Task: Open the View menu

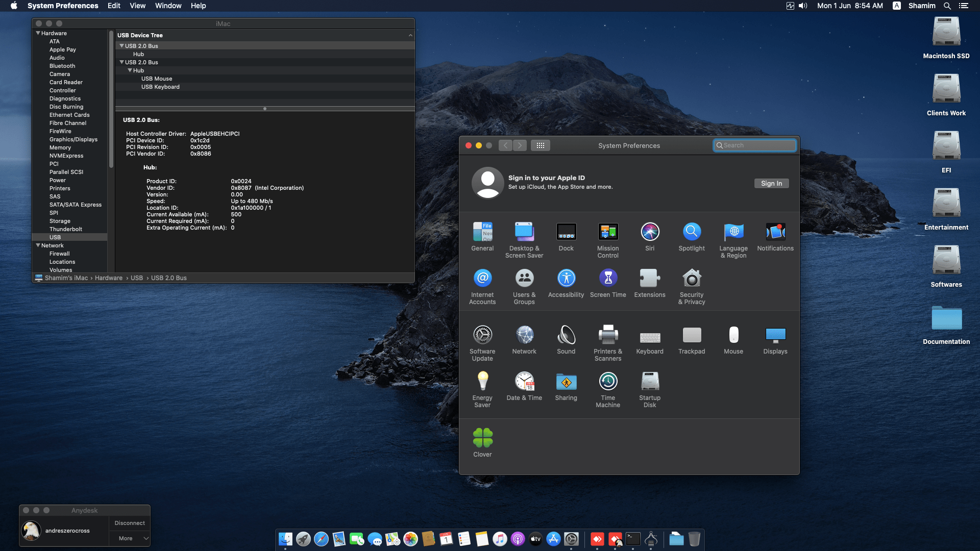Action: point(137,6)
